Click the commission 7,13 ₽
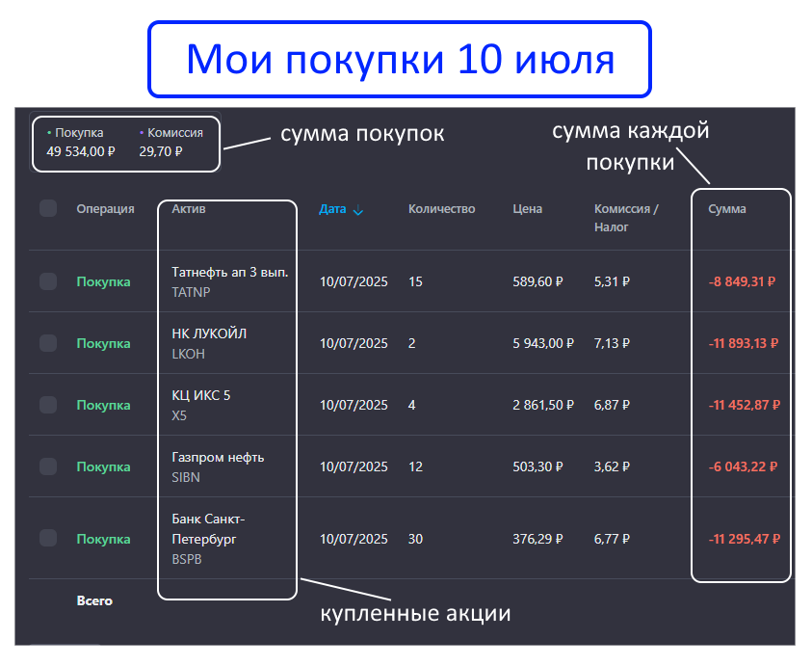Viewport: 812px width, 666px height. 612,343
